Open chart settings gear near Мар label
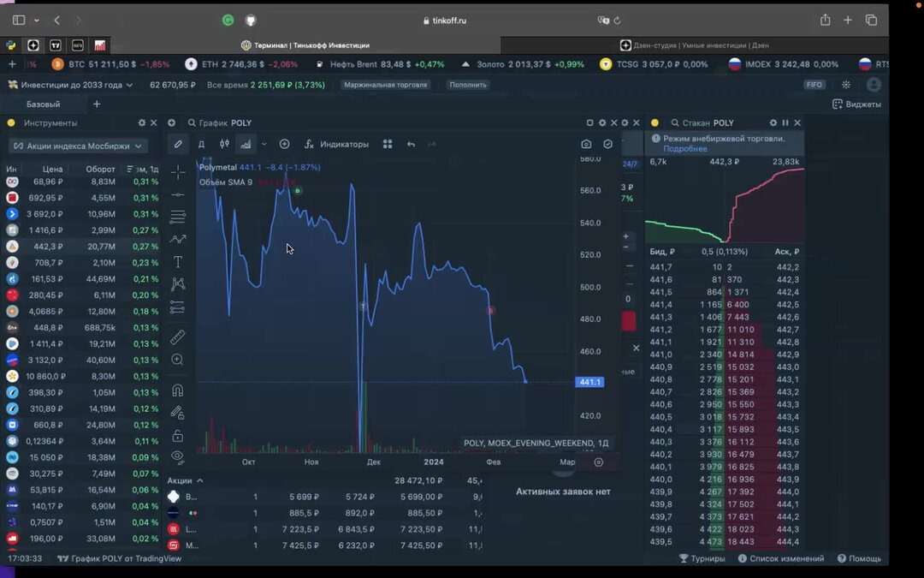Image resolution: width=924 pixels, height=578 pixels. (599, 462)
